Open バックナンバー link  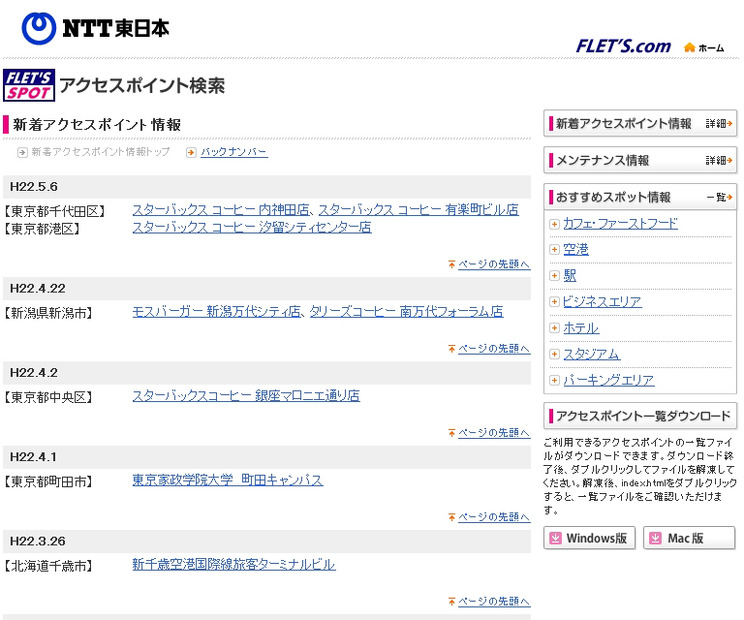point(234,152)
